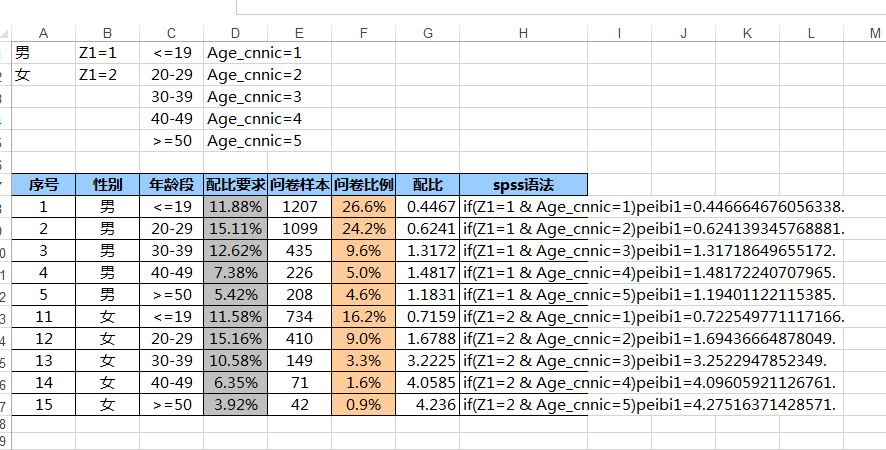Image resolution: width=886 pixels, height=450 pixels.
Task: Click the 序号 table header cell
Action: [x=43, y=185]
